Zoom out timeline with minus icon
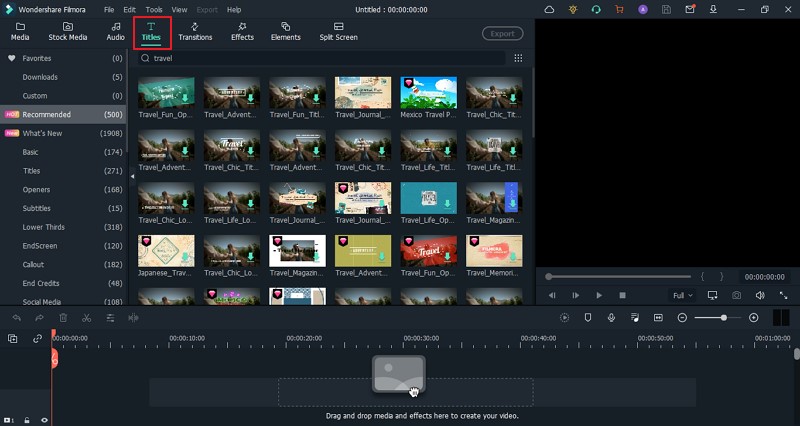Viewport: 800px width, 426px height. point(682,318)
